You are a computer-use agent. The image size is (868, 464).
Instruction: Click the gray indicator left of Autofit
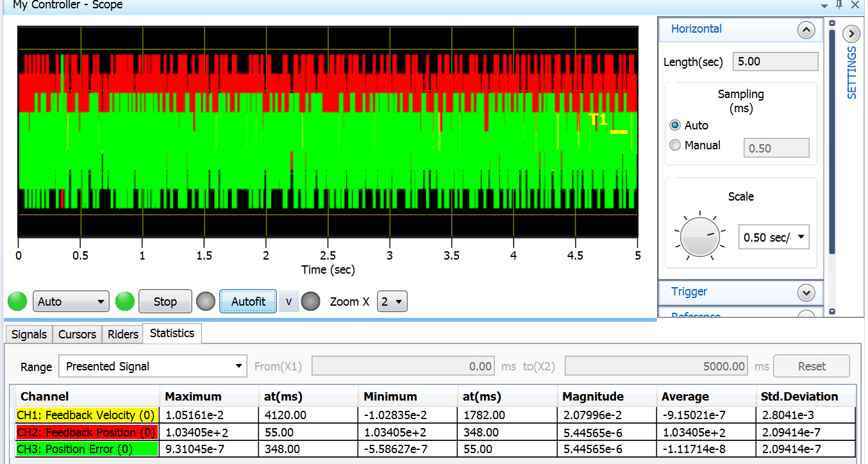(206, 301)
